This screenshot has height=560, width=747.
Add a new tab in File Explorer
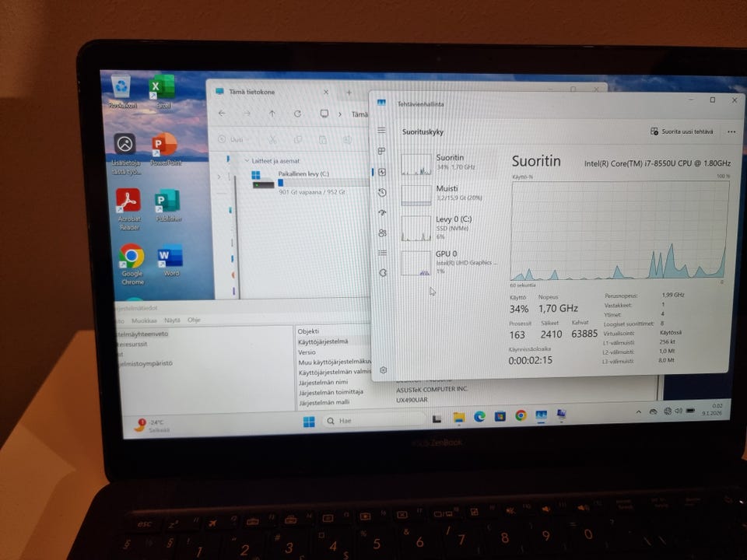pos(349,93)
